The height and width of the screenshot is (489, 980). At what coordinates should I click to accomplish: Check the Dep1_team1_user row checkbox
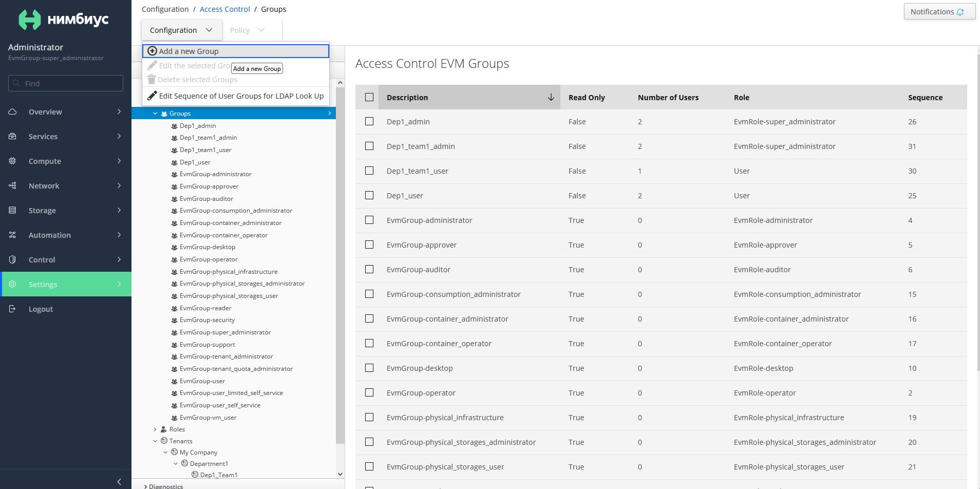[x=369, y=171]
